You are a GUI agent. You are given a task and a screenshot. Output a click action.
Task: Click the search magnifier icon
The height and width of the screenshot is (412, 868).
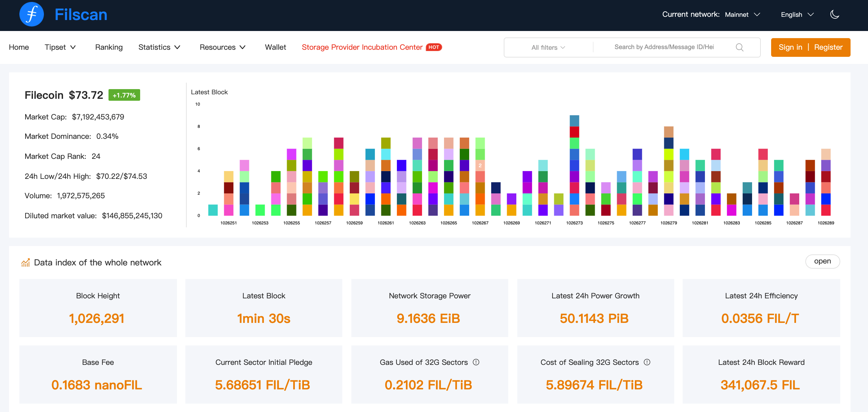point(739,47)
